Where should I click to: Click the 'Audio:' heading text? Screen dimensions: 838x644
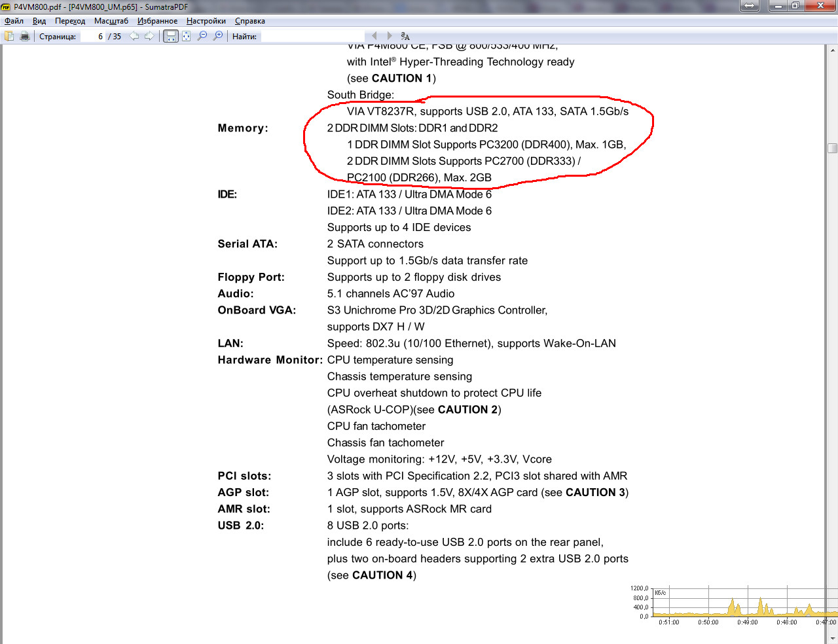(x=236, y=294)
